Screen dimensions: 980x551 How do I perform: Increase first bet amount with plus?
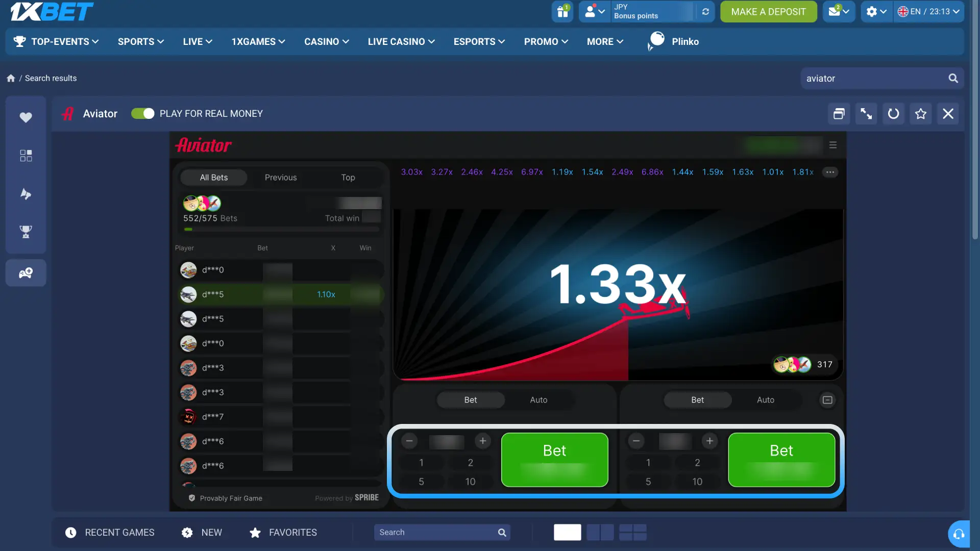point(482,441)
